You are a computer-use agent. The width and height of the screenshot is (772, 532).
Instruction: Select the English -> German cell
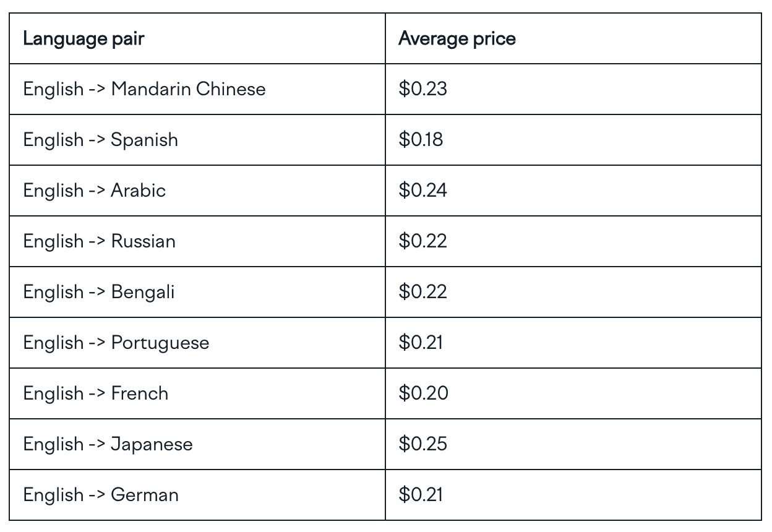tap(101, 495)
